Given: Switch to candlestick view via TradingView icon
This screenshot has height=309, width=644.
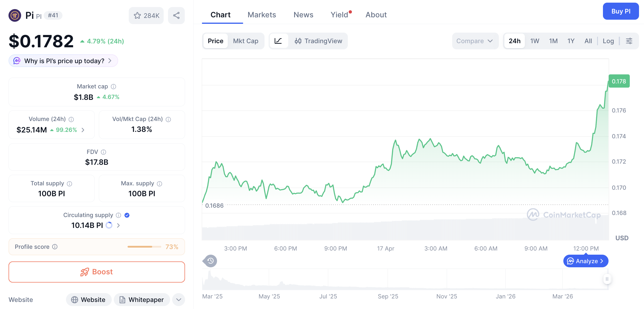Looking at the screenshot, I should (x=298, y=41).
